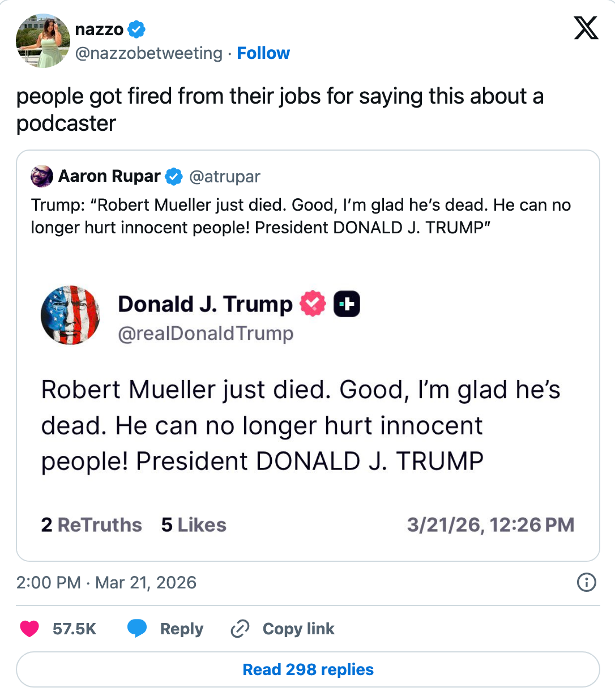Click the blue reply bubble icon
Image resolution: width=615 pixels, height=700 pixels.
(137, 629)
